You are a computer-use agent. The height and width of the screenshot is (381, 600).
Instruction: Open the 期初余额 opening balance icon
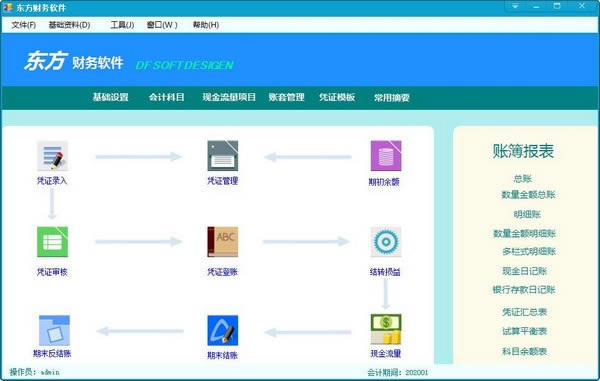pos(386,156)
